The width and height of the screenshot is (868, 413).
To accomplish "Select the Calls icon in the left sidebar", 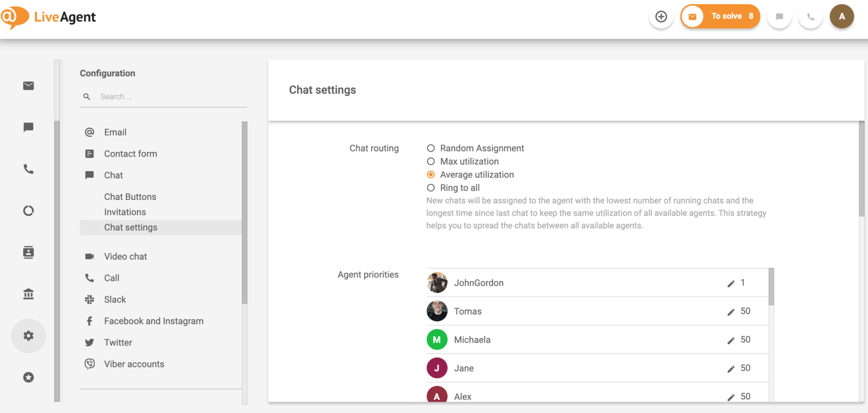I will click(x=28, y=169).
